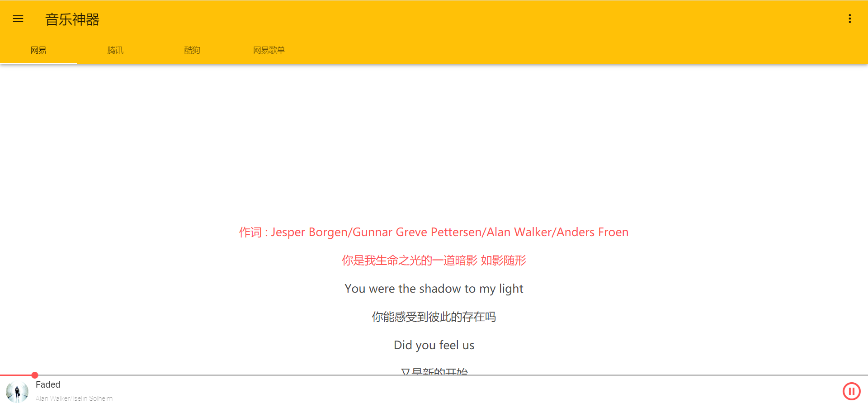Click the artist name Alan Walker/Iselin Solheim
The width and height of the screenshot is (868, 408).
(x=74, y=398)
